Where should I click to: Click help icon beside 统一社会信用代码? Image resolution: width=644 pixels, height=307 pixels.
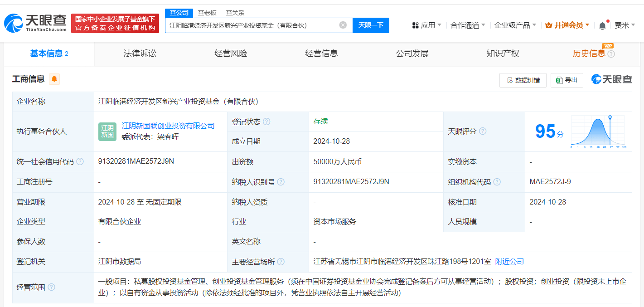80,162
